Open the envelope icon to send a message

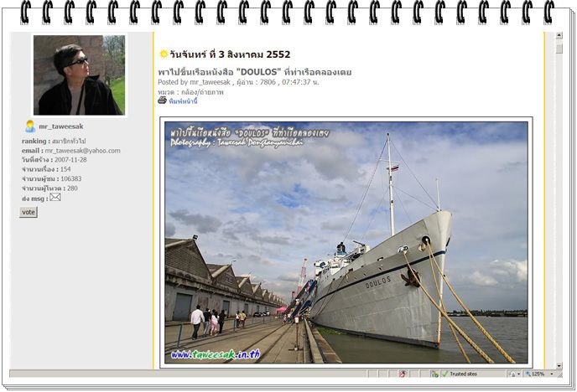point(55,198)
